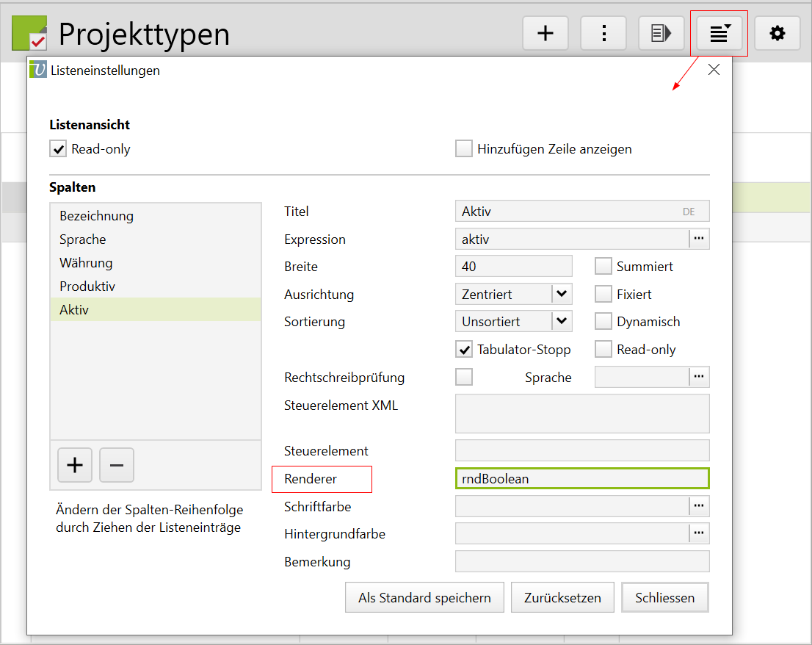Open Expression editor ellipsis button
This screenshot has height=645, width=812.
pos(699,239)
